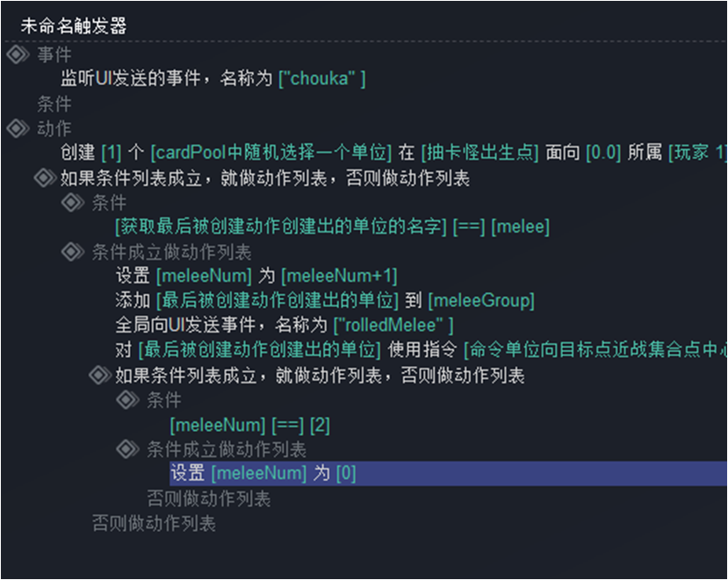Toggle diamond icon beside first 如果条件列表成立 row
The height and width of the screenshot is (580, 728).
[x=46, y=178]
